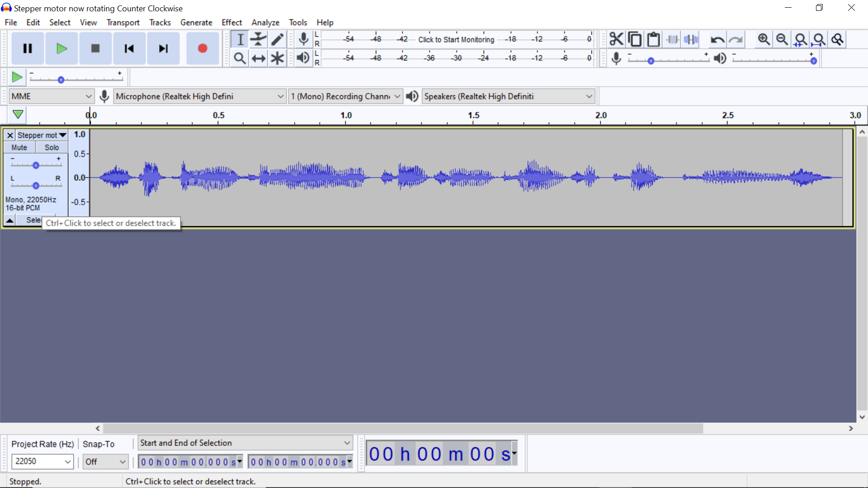Toggle Mute on the Stepper mot track
868x488 pixels.
point(19,147)
